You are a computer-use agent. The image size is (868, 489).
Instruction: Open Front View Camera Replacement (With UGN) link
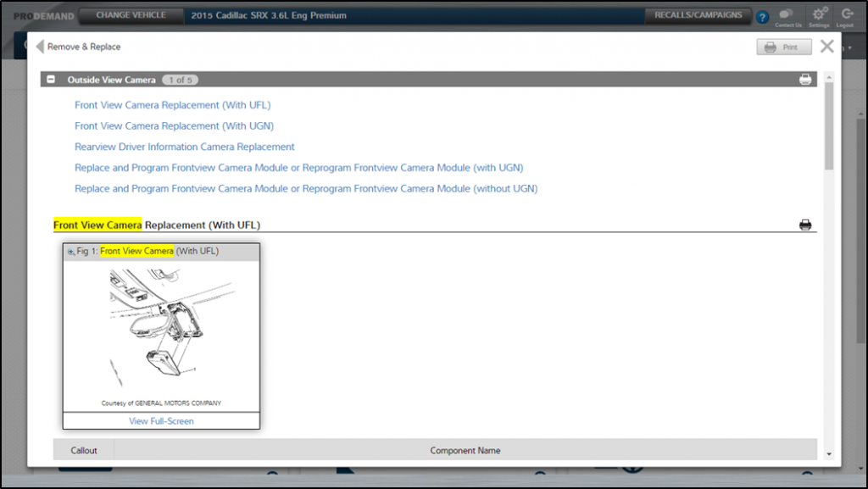[x=174, y=125]
